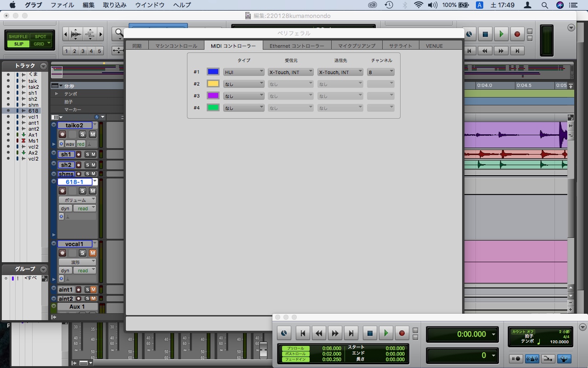This screenshot has width=588, height=368.
Task: Switch to the 同期 tab
Action: pos(137,46)
